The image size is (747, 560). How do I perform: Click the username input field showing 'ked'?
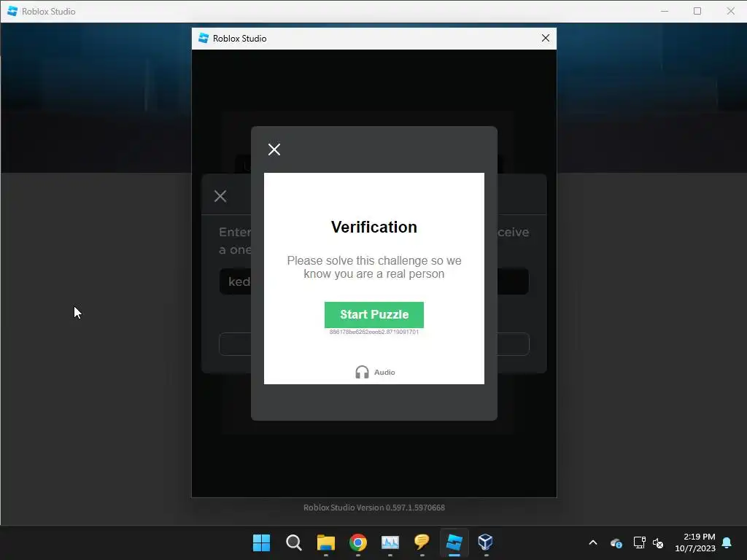(x=374, y=281)
